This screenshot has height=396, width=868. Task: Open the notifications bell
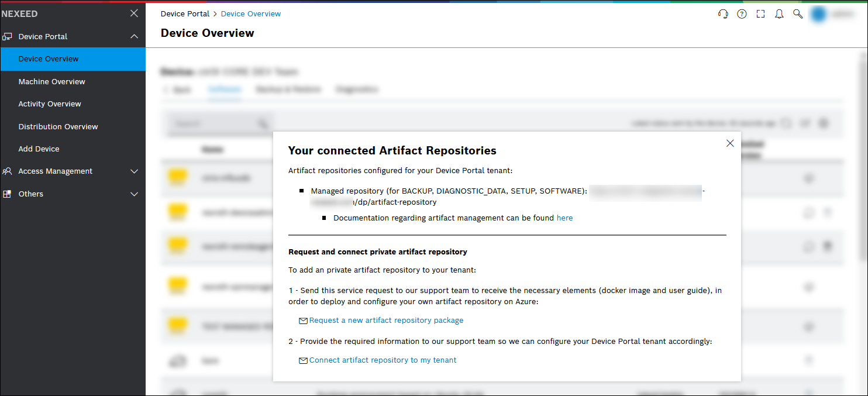click(x=779, y=13)
